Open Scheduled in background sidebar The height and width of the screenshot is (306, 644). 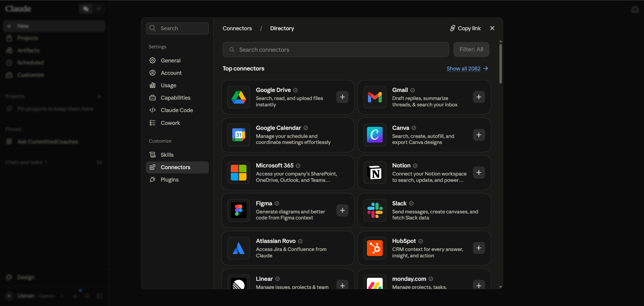54,63
